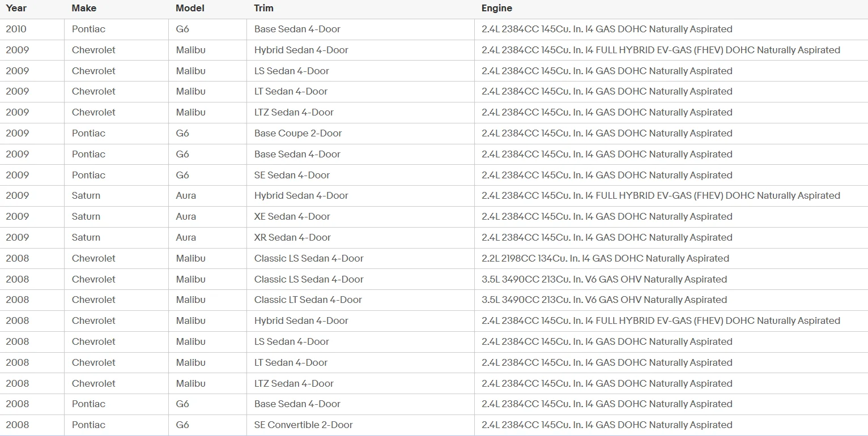Click FULL HYBRID engine of 2008 Chevrolet Malibu

[x=661, y=321]
